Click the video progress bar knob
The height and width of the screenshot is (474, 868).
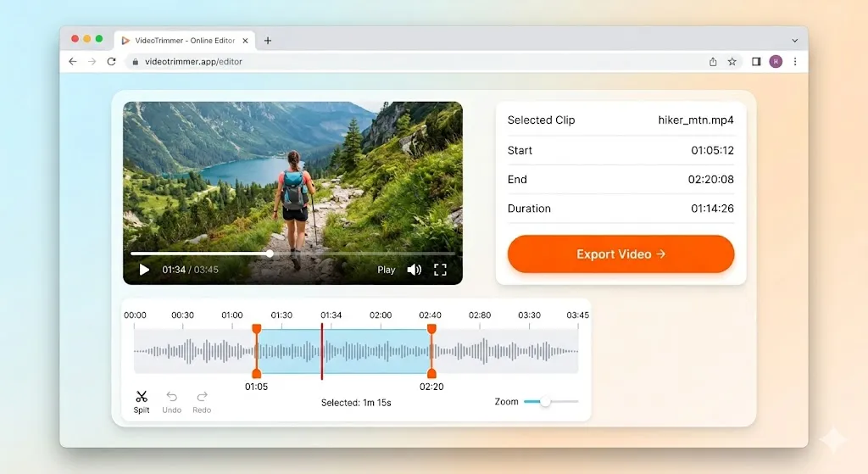point(270,254)
